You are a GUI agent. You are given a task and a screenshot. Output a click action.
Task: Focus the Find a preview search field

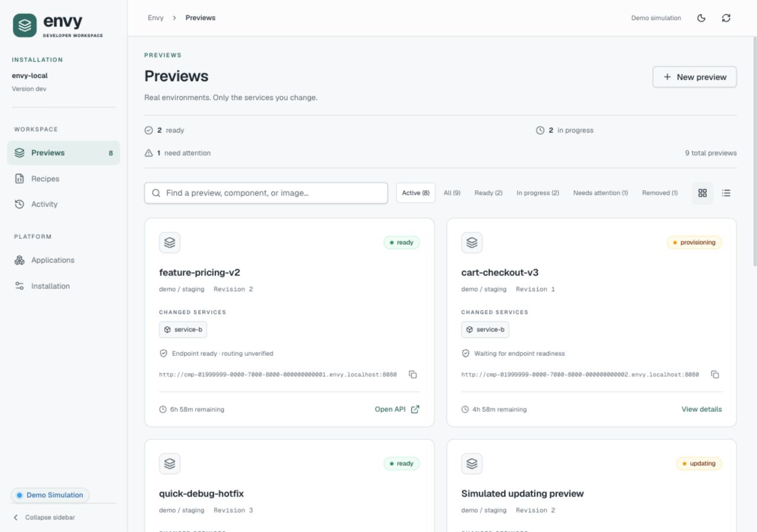coord(266,193)
